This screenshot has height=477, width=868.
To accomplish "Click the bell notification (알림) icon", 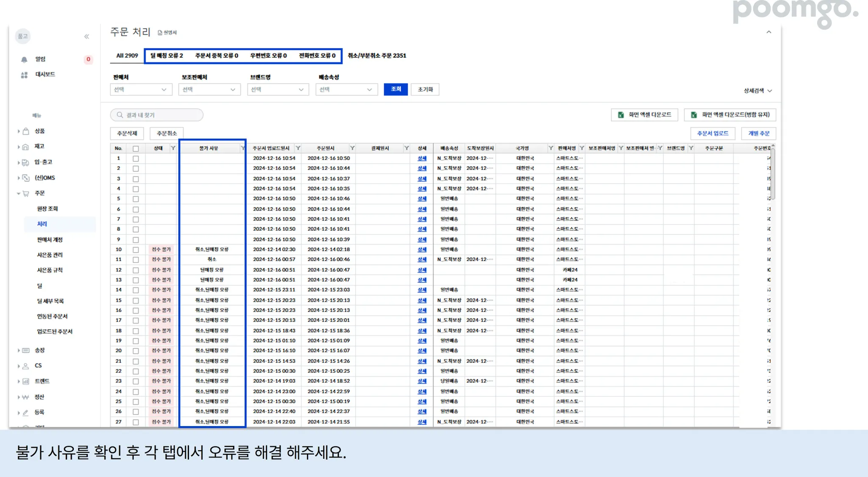I will click(x=24, y=59).
